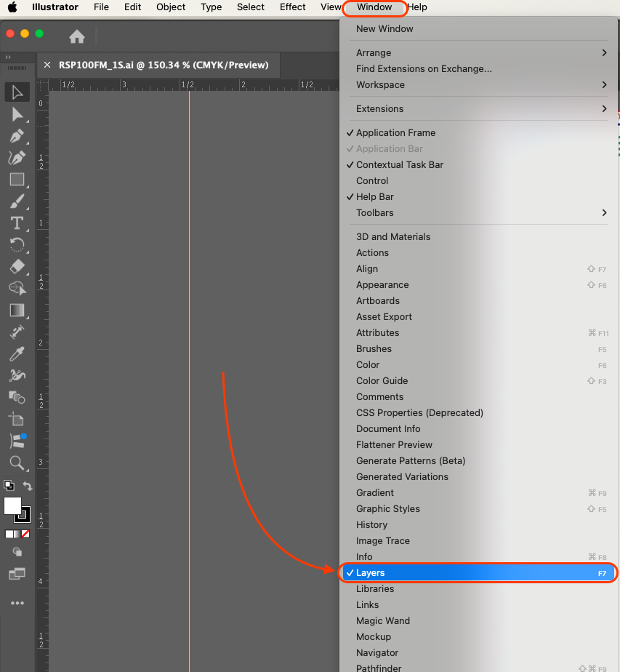The width and height of the screenshot is (620, 672).
Task: Open the Image Trace panel
Action: [x=479, y=541]
